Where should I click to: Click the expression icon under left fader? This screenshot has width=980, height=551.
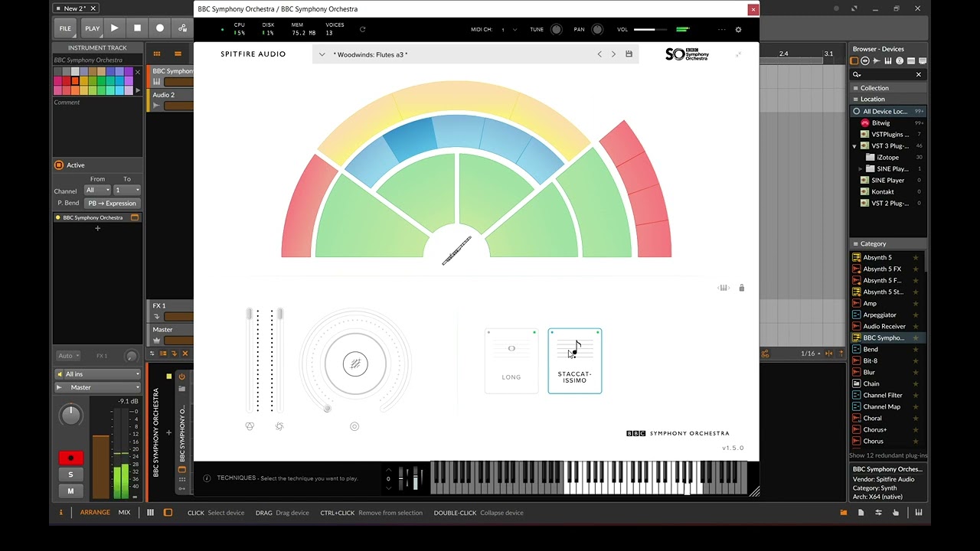click(250, 426)
